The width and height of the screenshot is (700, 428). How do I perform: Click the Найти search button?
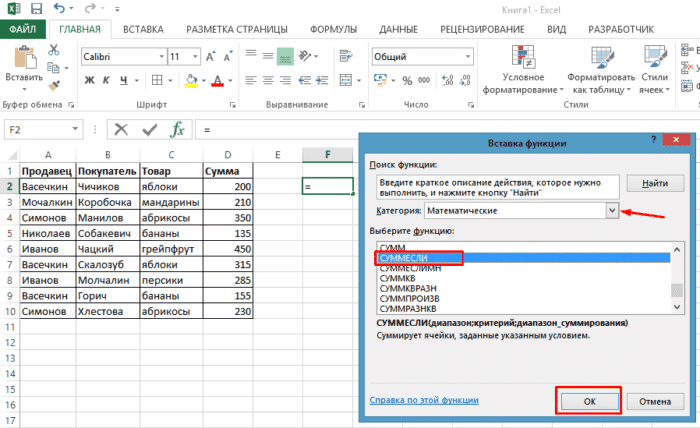click(x=655, y=184)
